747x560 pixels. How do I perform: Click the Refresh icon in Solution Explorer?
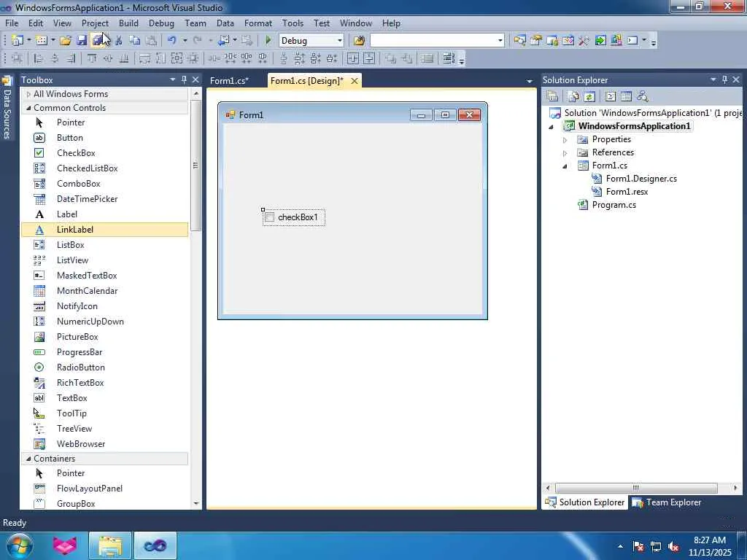(x=589, y=97)
